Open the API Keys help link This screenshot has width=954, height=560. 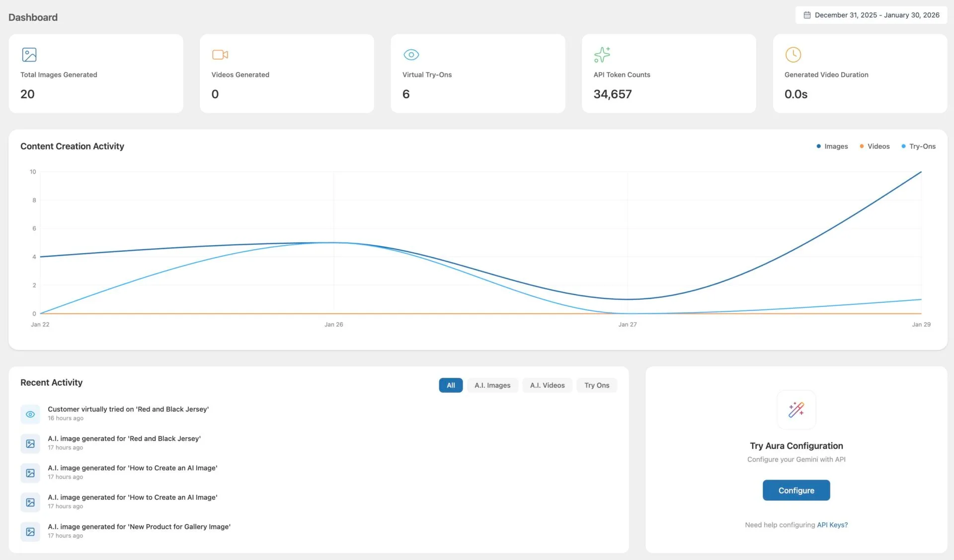click(832, 525)
